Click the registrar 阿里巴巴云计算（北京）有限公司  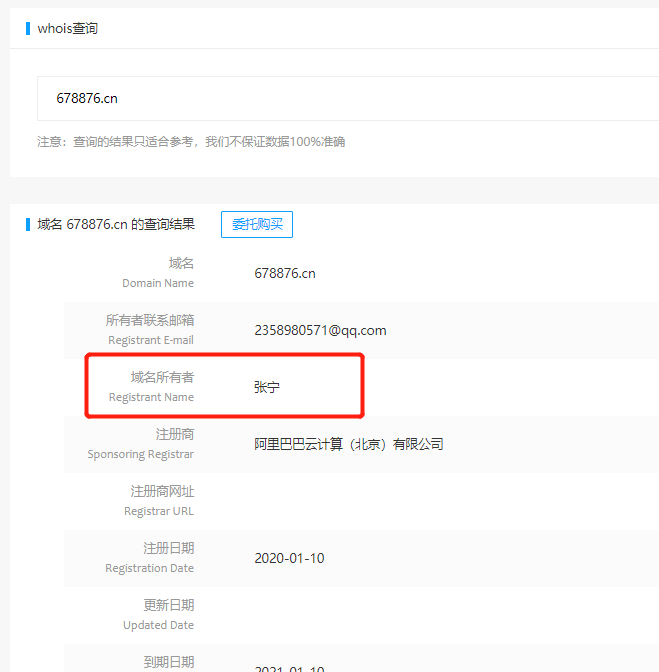pyautogui.click(x=348, y=444)
